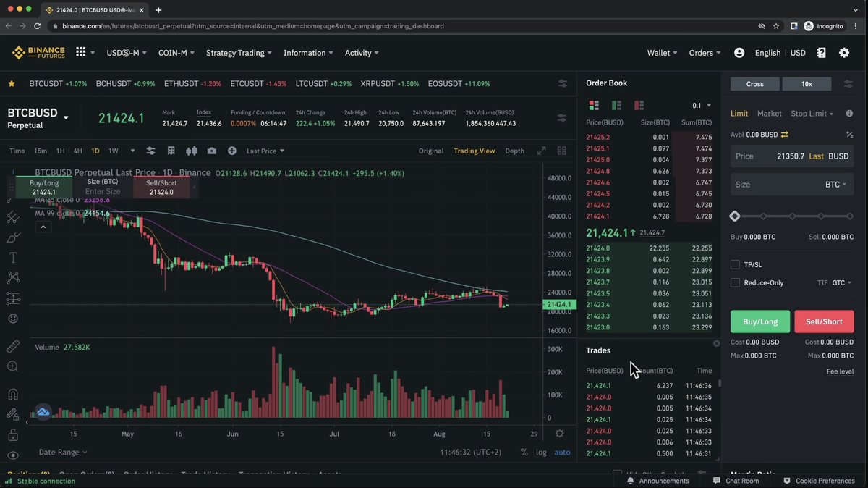This screenshot has width=868, height=488.
Task: Enable the Reduce-Only checkbox
Action: 735,283
